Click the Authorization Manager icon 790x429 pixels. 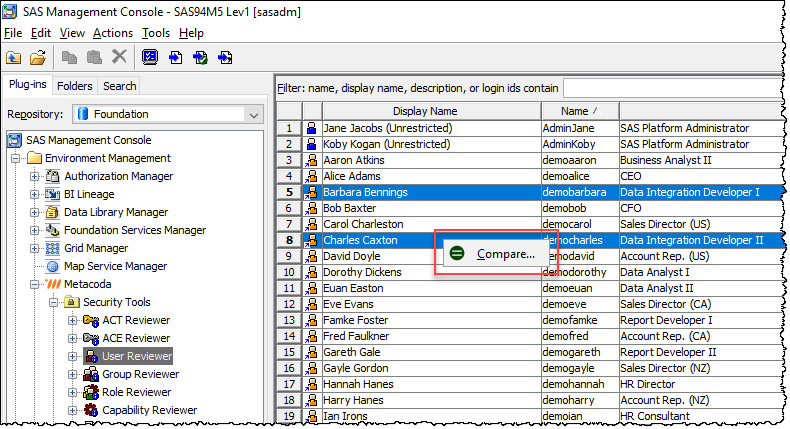tap(52, 176)
